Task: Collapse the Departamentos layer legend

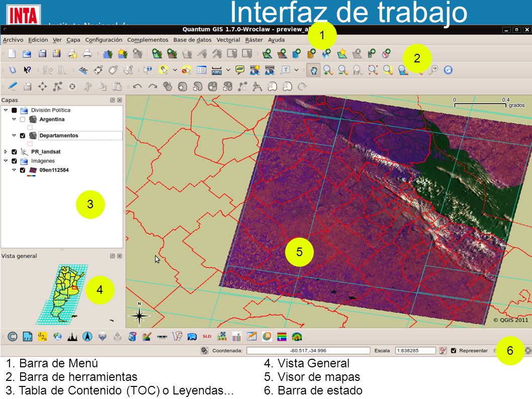Action: [x=14, y=135]
